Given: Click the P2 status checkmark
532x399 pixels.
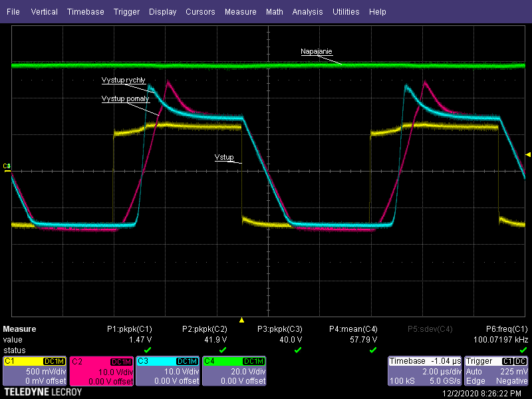Looking at the screenshot, I should [x=223, y=350].
